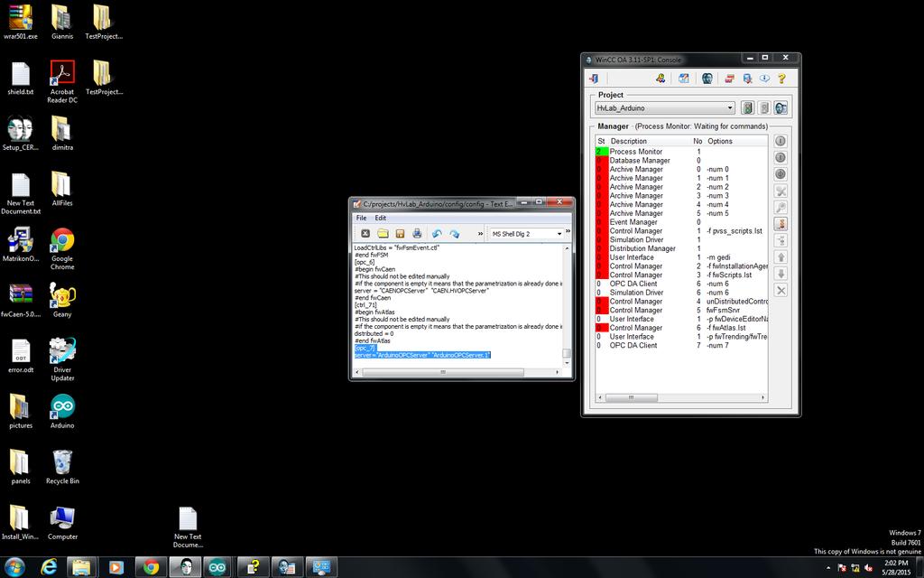Click the No column header in manager list
The width and height of the screenshot is (924, 578).
698,142
